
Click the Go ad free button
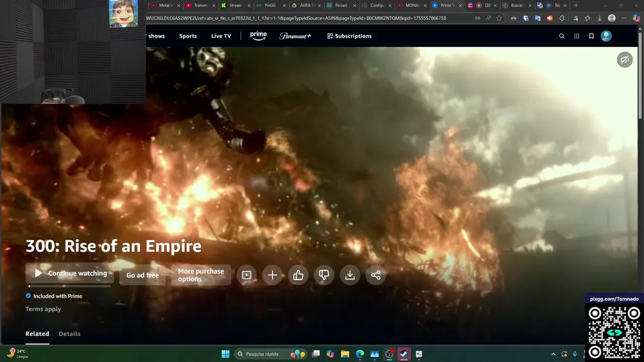(x=142, y=275)
